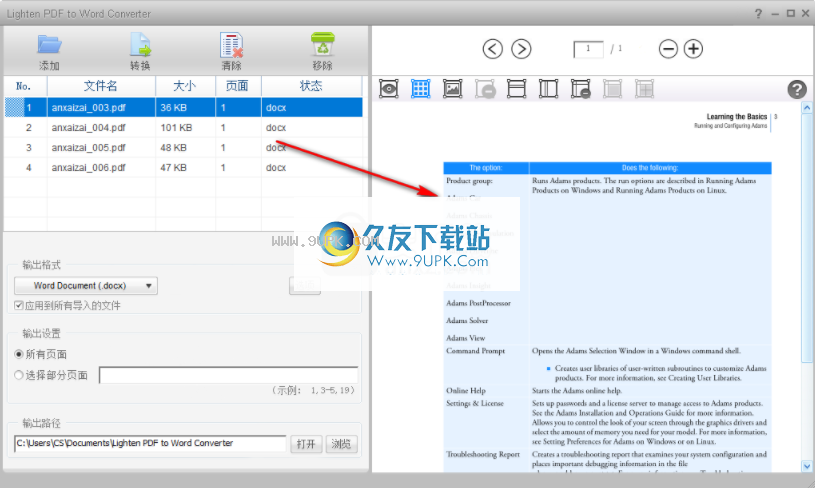Click 'Product group:' in the preview table

(469, 181)
